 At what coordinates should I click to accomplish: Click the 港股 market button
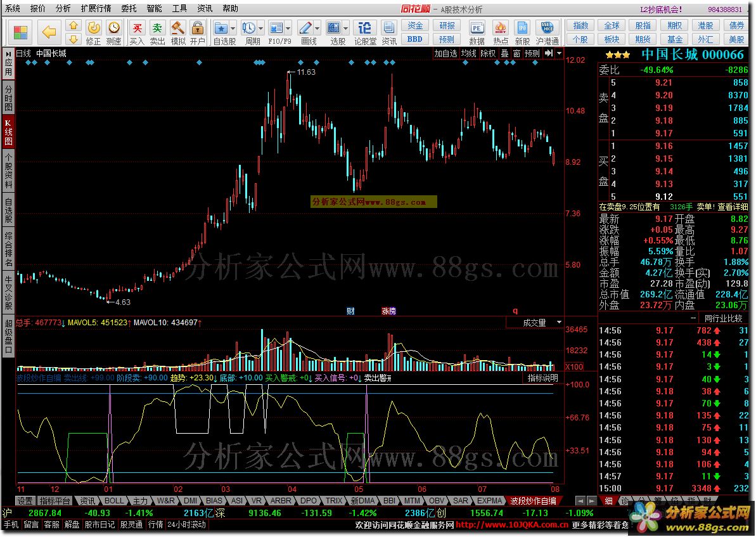[x=705, y=25]
